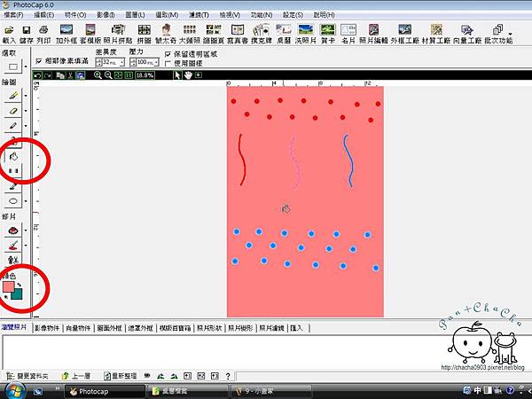Expand the lips retouch tool dropdown arrow
The image size is (532, 399).
click(x=26, y=231)
